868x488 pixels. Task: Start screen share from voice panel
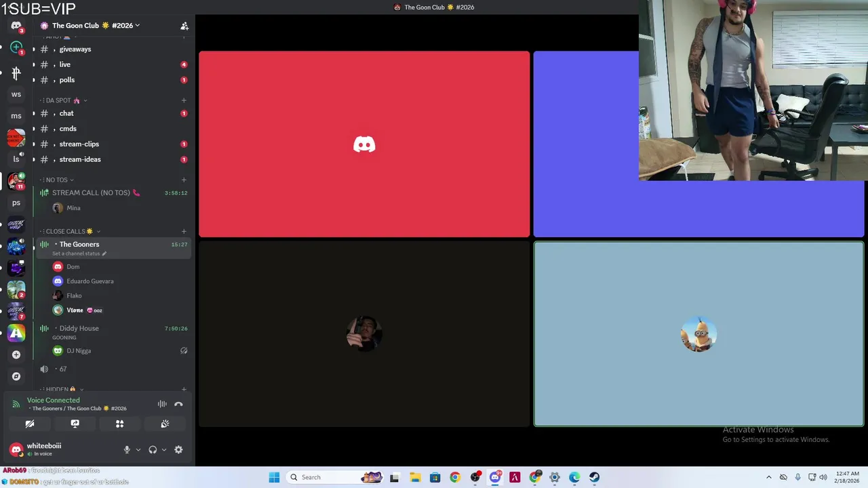click(75, 424)
